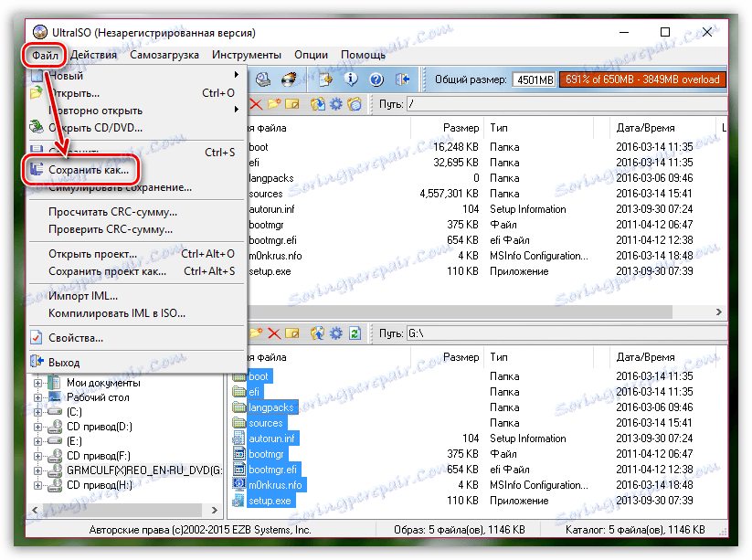
Task: Expand the CD привод(H:) node
Action: 37,486
